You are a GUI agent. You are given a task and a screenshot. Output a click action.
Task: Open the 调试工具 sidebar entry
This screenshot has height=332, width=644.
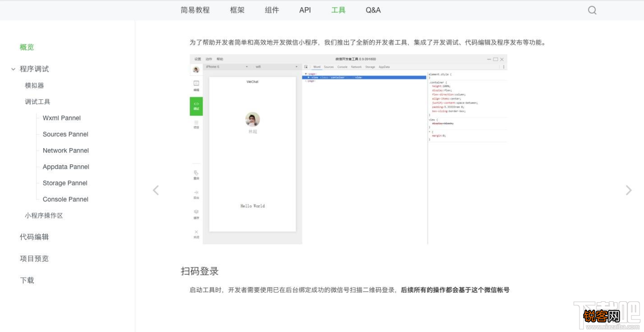(x=38, y=102)
